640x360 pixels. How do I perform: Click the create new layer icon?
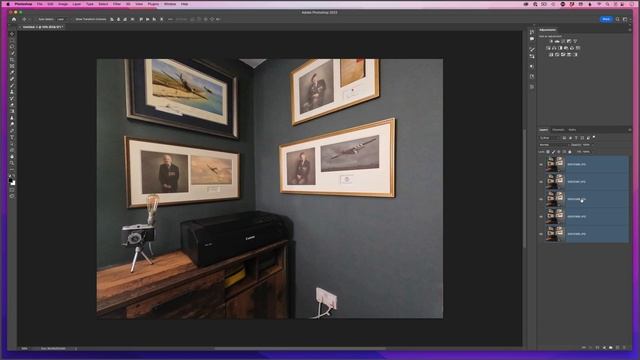point(617,347)
